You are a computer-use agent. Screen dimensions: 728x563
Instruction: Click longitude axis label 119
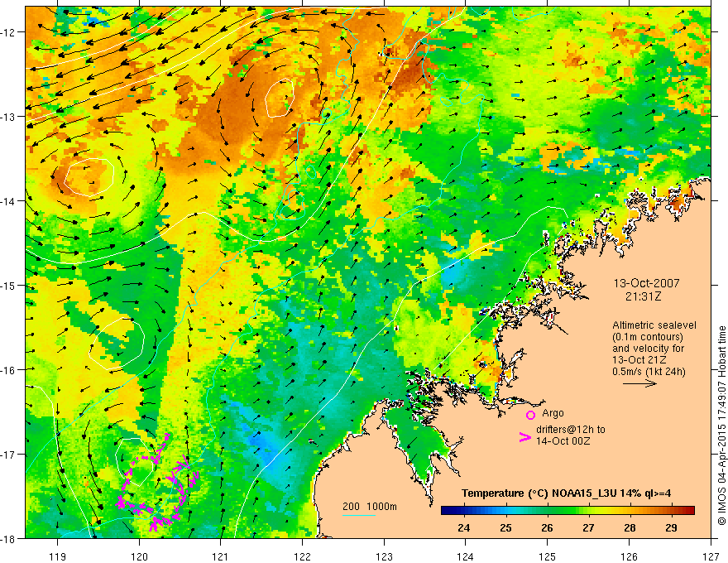coord(57,556)
